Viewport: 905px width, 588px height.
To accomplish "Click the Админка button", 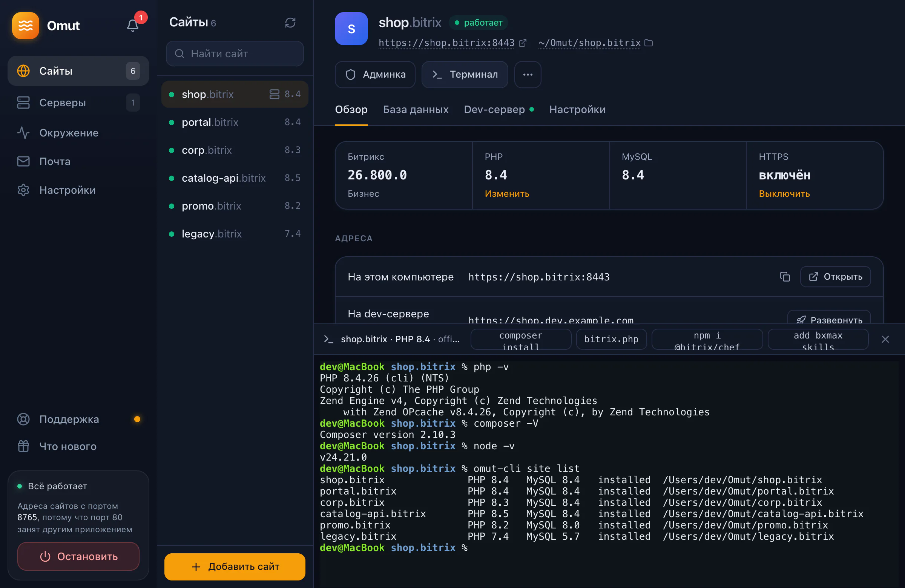I will [x=375, y=75].
